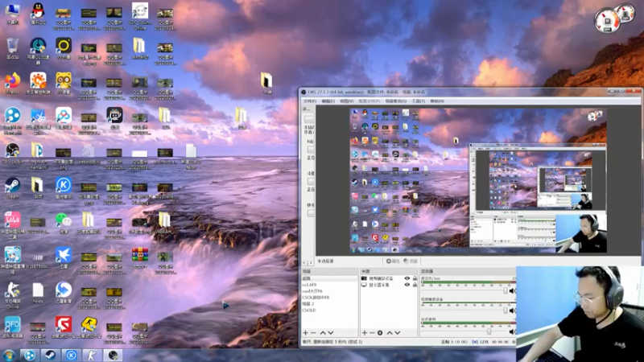The image size is (644, 362).
Task: Select the hosts file on the desktop
Action: [x=38, y=293]
